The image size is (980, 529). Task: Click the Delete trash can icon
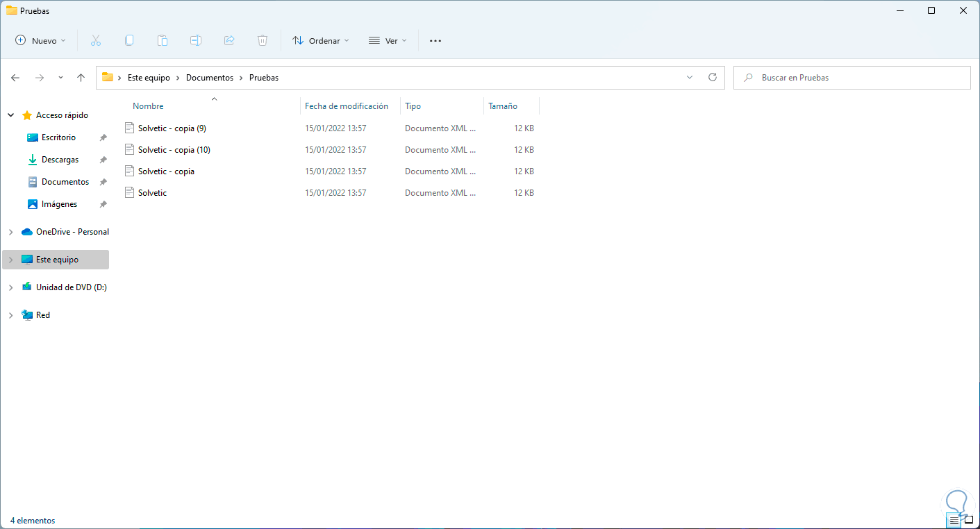(263, 41)
